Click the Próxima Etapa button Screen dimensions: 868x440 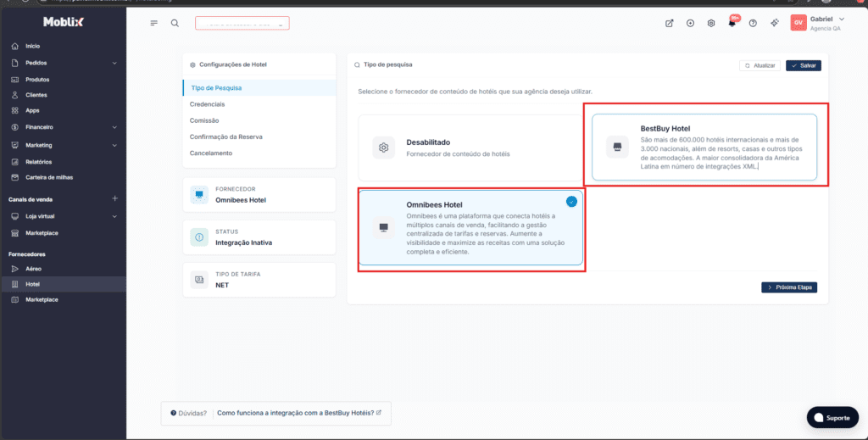point(789,287)
